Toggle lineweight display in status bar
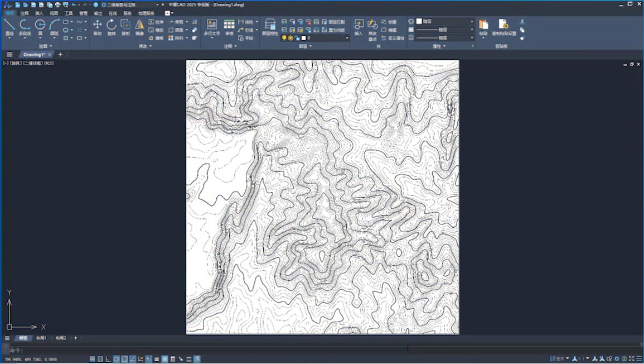 157,359
